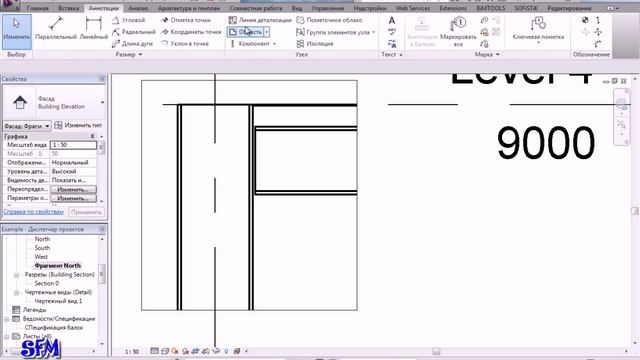Image resolution: width=640 pixels, height=360 pixels.
Task: Select the South elevation in project browser
Action: pyautogui.click(x=42, y=248)
